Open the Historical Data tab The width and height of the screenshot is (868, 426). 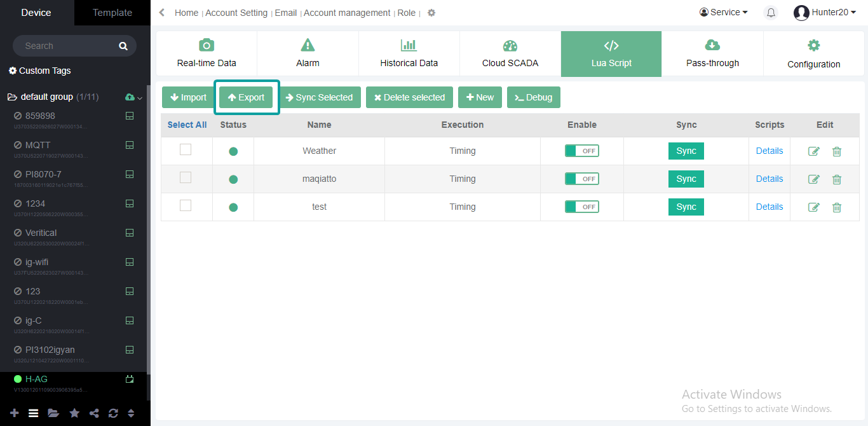tap(409, 53)
